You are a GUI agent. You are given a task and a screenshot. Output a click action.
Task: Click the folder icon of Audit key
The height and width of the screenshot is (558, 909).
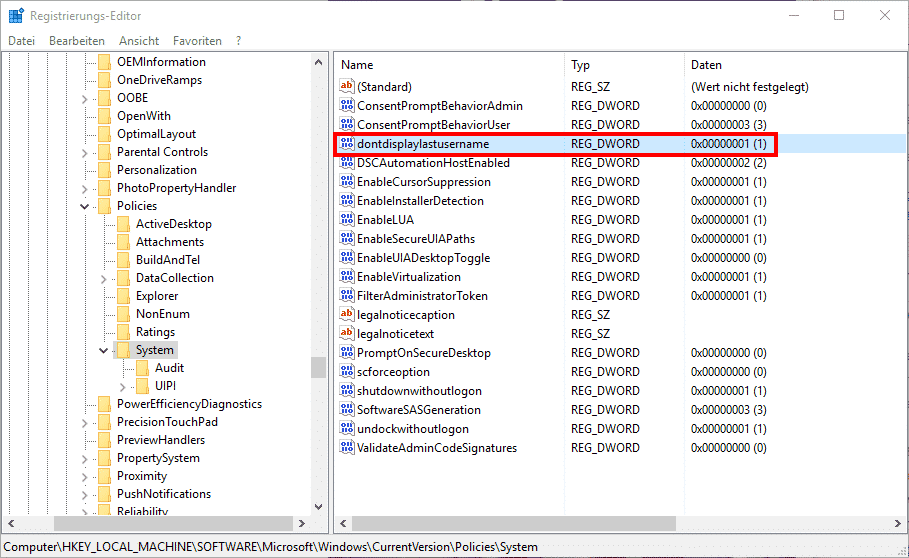coord(143,368)
